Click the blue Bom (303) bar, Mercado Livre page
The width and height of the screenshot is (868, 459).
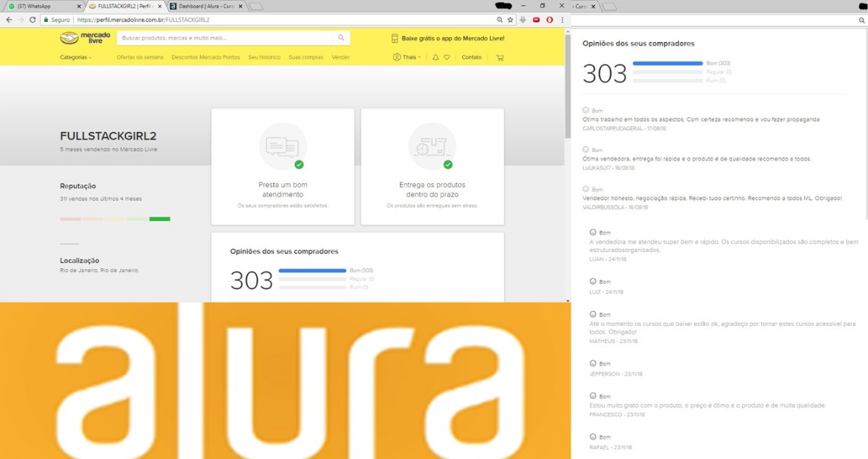tap(312, 270)
